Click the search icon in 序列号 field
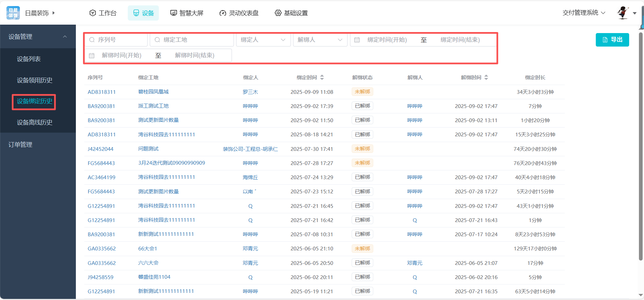Screen dimensions: 644x300 point(92,40)
